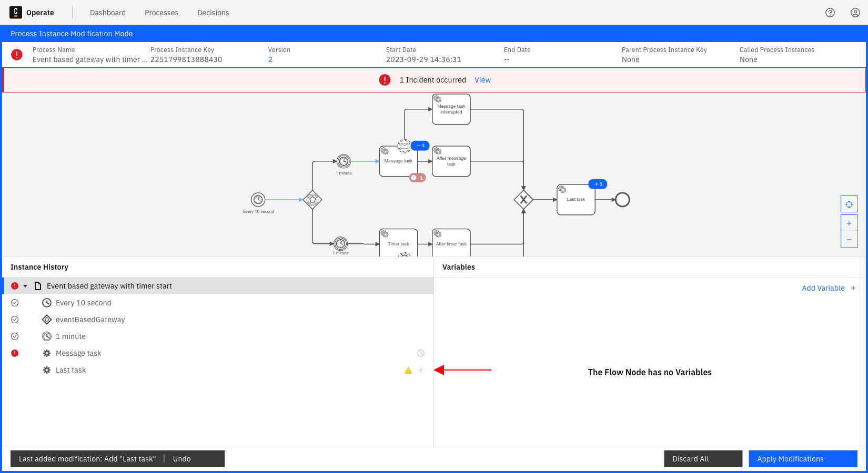
Task: Select the end event circle in diagram
Action: click(622, 200)
